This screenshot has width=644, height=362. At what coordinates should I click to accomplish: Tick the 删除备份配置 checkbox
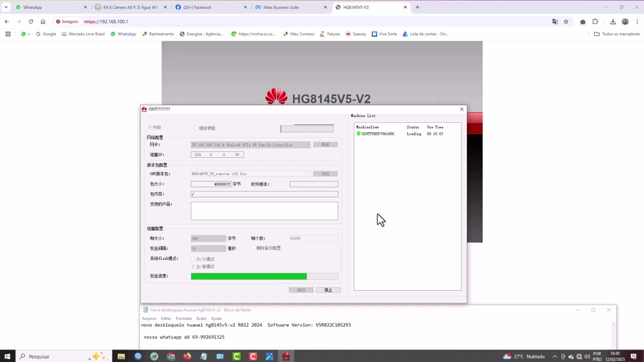pos(254,248)
